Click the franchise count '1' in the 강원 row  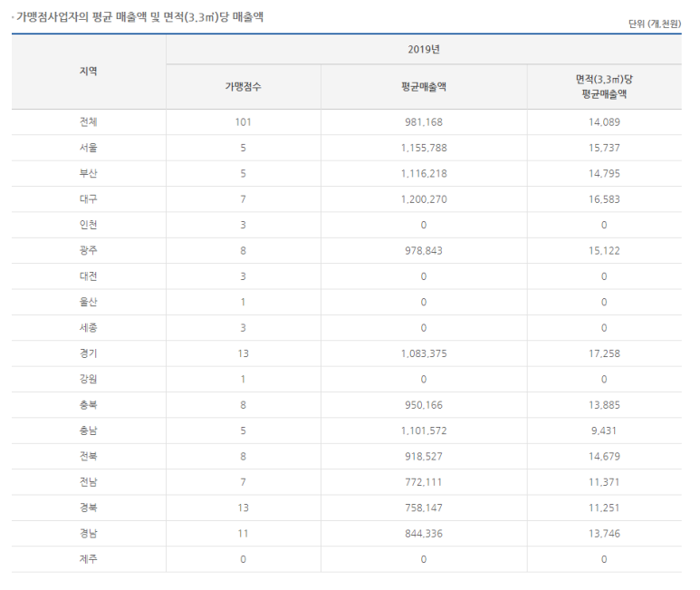[x=243, y=379]
